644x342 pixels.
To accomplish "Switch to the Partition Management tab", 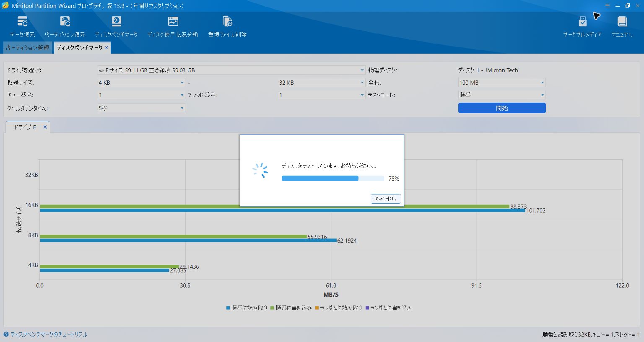I will pyautogui.click(x=27, y=48).
